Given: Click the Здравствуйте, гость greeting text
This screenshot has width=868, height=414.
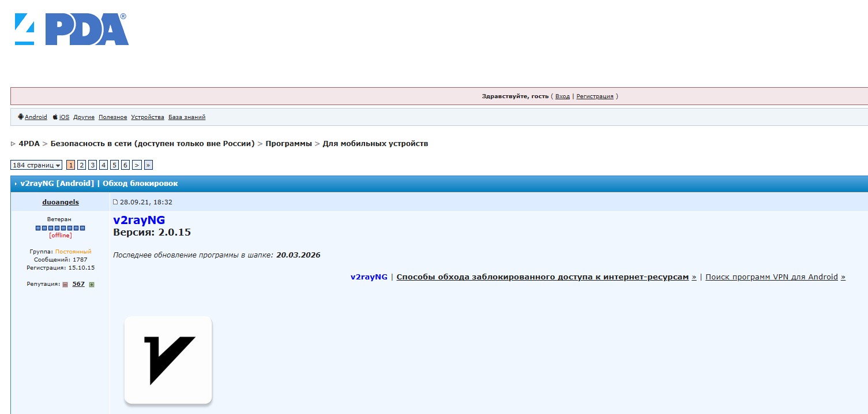Looking at the screenshot, I should [x=515, y=96].
